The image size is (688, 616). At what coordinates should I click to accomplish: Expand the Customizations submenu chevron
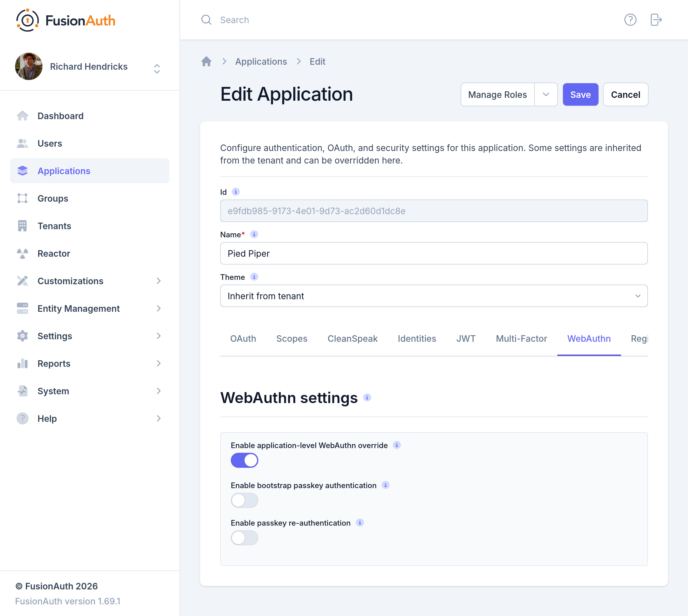click(x=158, y=281)
